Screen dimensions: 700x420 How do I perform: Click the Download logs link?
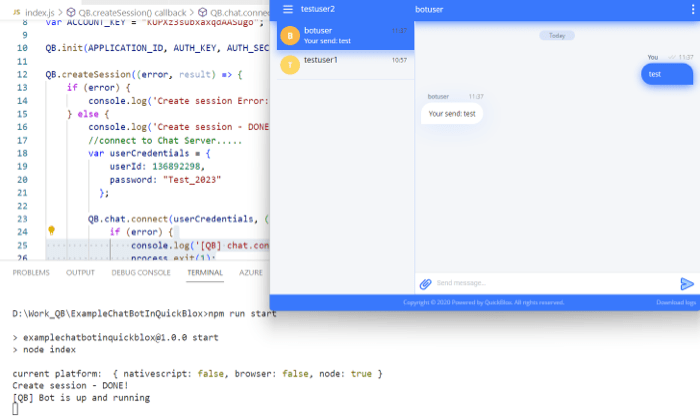[676, 302]
